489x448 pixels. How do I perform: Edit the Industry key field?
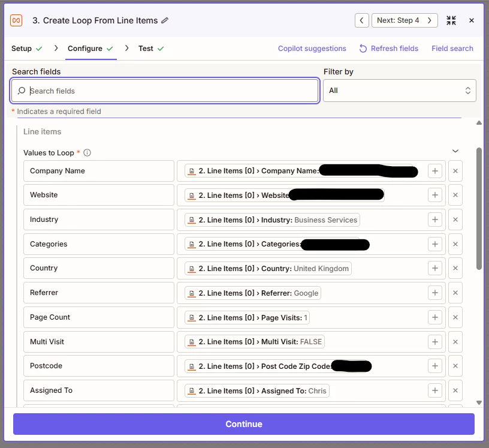point(98,220)
